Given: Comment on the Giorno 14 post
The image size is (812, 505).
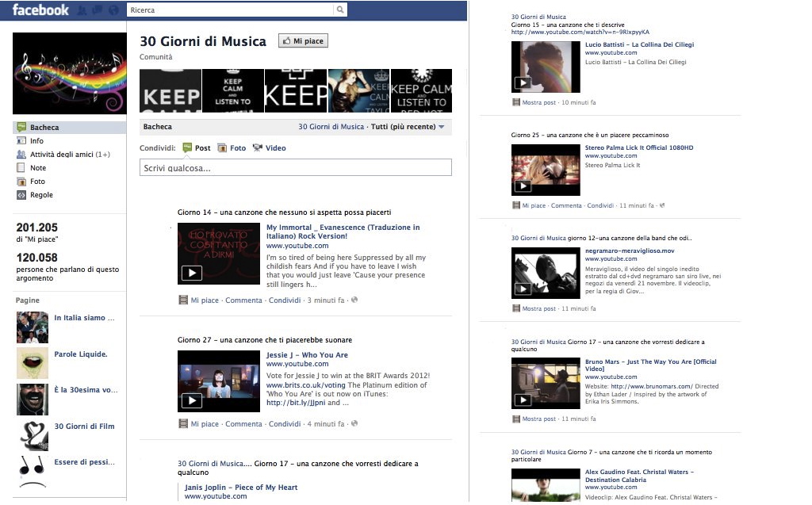Looking at the screenshot, I should tap(243, 300).
